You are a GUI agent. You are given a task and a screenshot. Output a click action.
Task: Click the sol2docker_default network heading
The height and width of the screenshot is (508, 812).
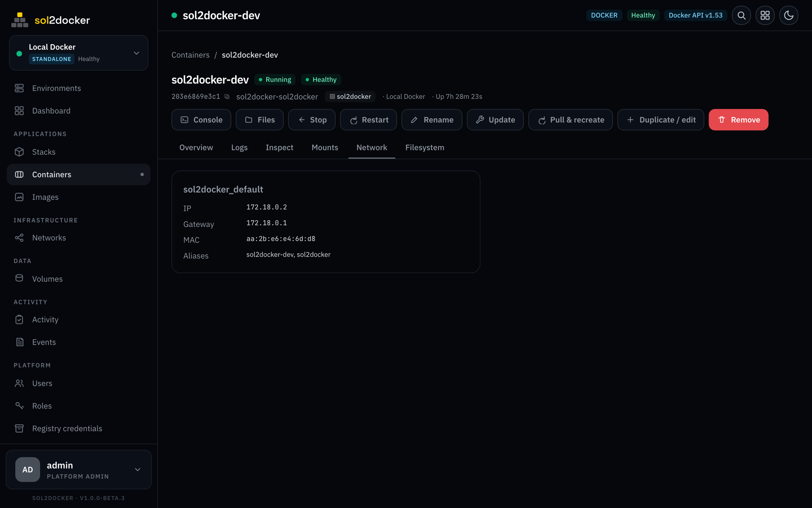click(x=223, y=189)
